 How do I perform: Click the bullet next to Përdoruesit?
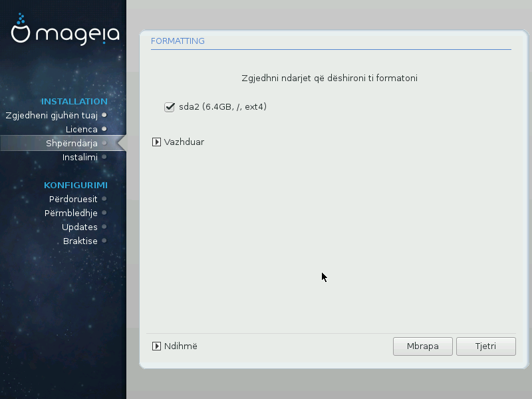[x=104, y=199]
